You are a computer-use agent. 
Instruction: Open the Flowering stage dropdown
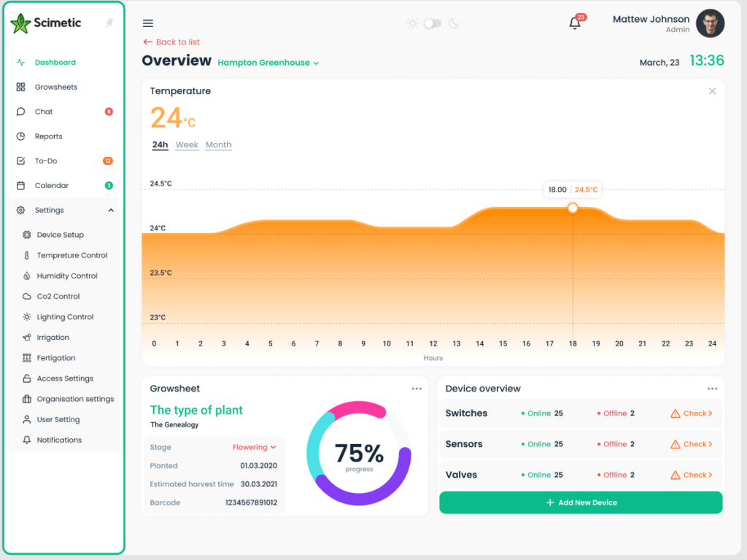click(x=255, y=447)
